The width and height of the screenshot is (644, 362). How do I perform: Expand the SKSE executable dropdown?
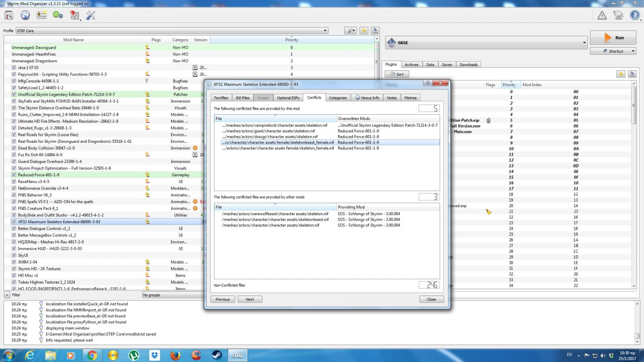[x=487, y=43]
